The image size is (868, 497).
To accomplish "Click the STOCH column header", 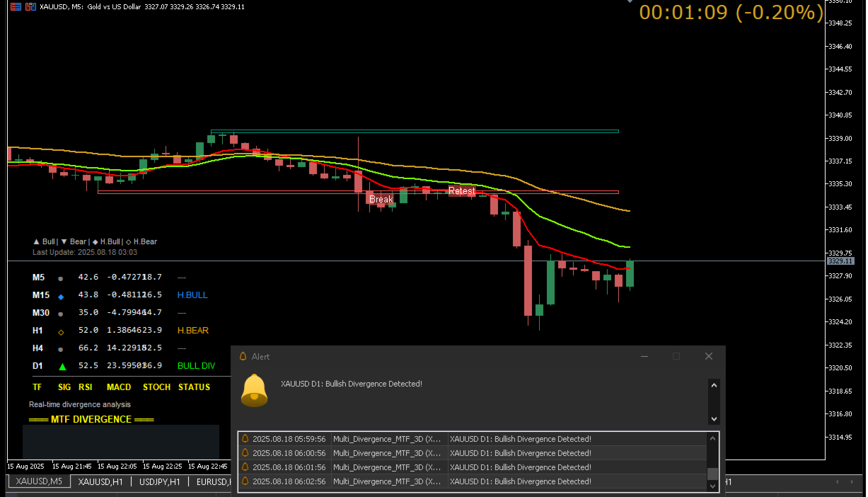I will [x=157, y=387].
